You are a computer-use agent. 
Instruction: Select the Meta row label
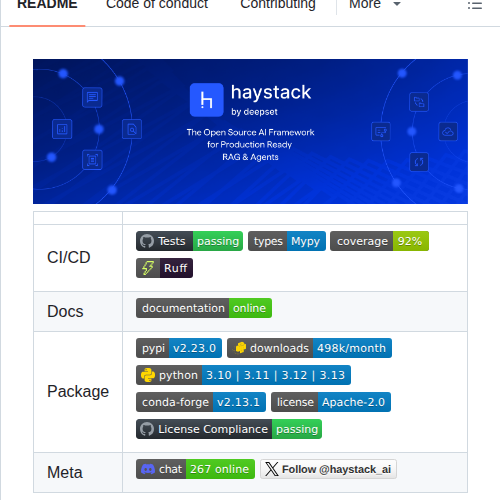(x=65, y=472)
